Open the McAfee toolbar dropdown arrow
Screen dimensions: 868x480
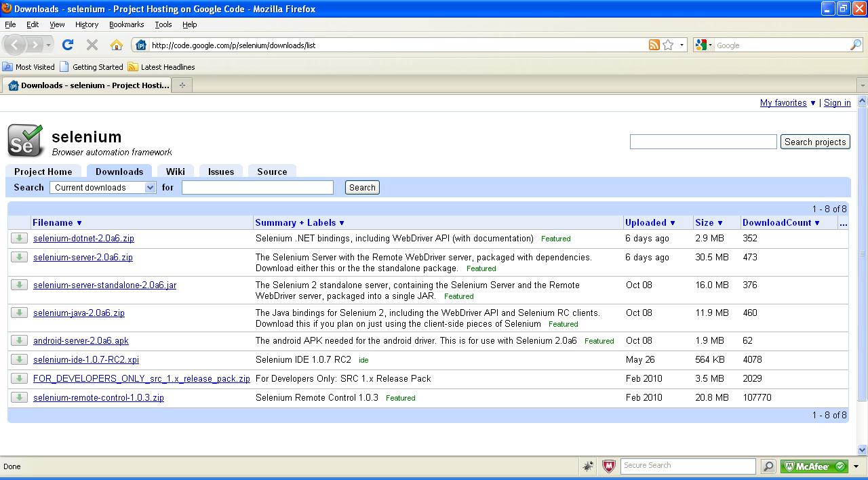pyautogui.click(x=856, y=466)
